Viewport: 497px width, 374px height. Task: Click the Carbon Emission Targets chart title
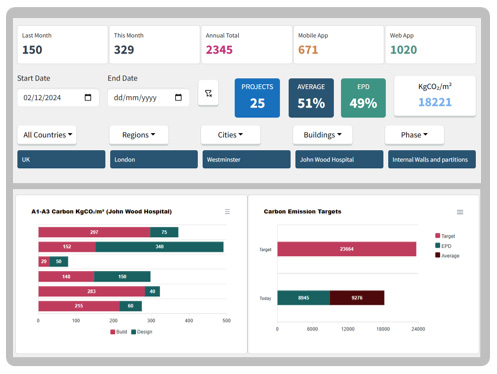click(302, 211)
